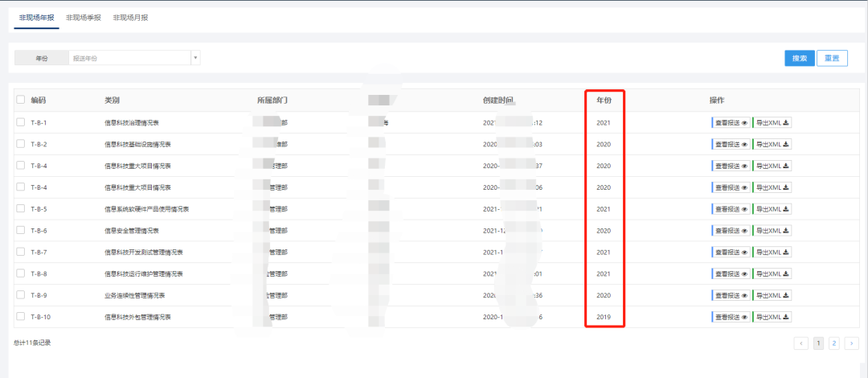Image resolution: width=868 pixels, height=378 pixels.
Task: View 报送 for row T-B-9
Action: pos(731,295)
